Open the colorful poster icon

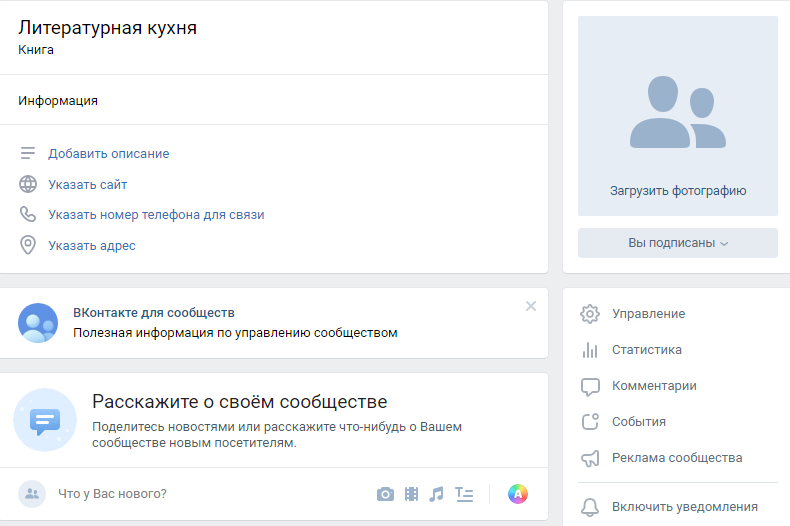(518, 494)
